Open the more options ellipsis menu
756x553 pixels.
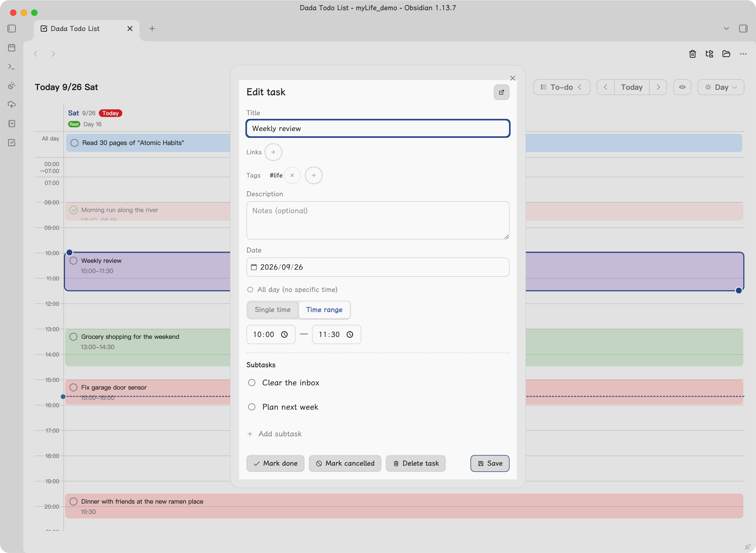coord(743,54)
